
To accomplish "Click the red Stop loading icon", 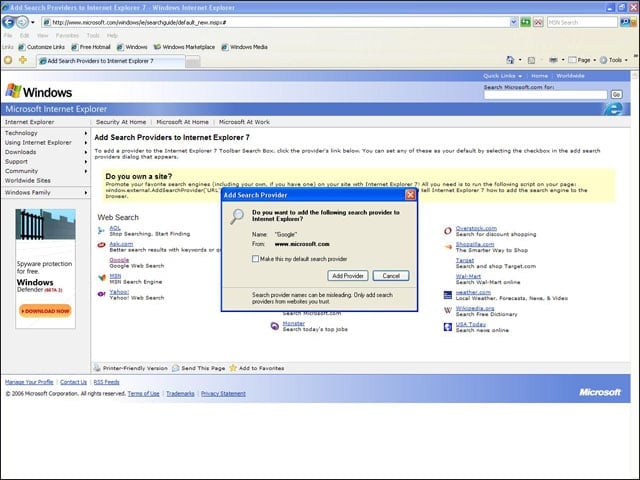I will pyautogui.click(x=538, y=22).
